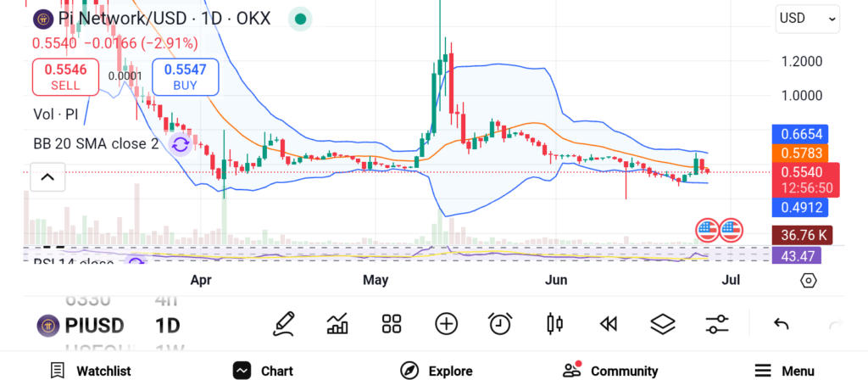Open chart settings sliders icon
Image resolution: width=868 pixels, height=391 pixels.
(716, 323)
